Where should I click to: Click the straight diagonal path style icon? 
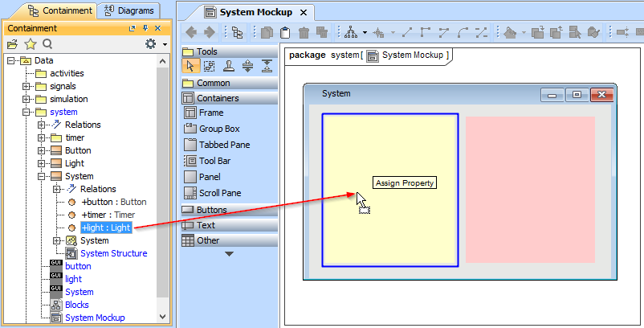pyautogui.click(x=407, y=32)
